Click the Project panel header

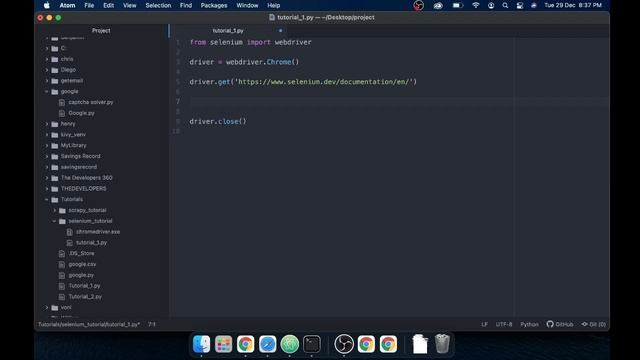pos(101,31)
